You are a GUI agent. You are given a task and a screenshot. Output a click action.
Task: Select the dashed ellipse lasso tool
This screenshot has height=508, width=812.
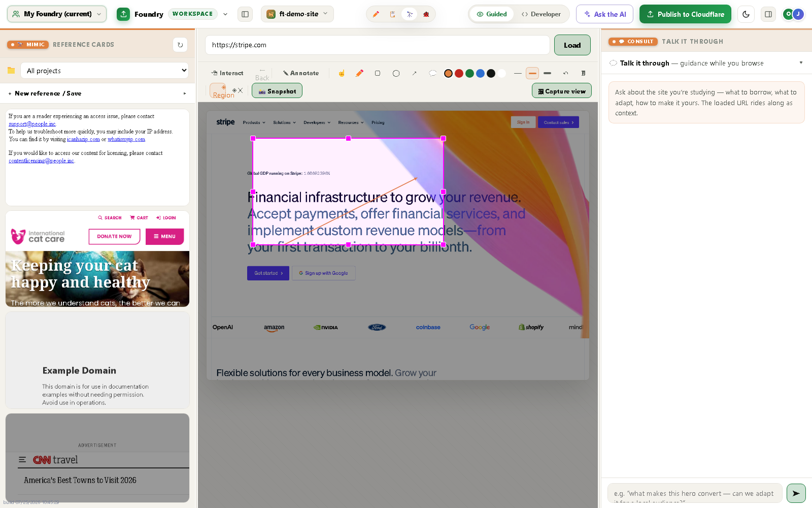(x=432, y=73)
